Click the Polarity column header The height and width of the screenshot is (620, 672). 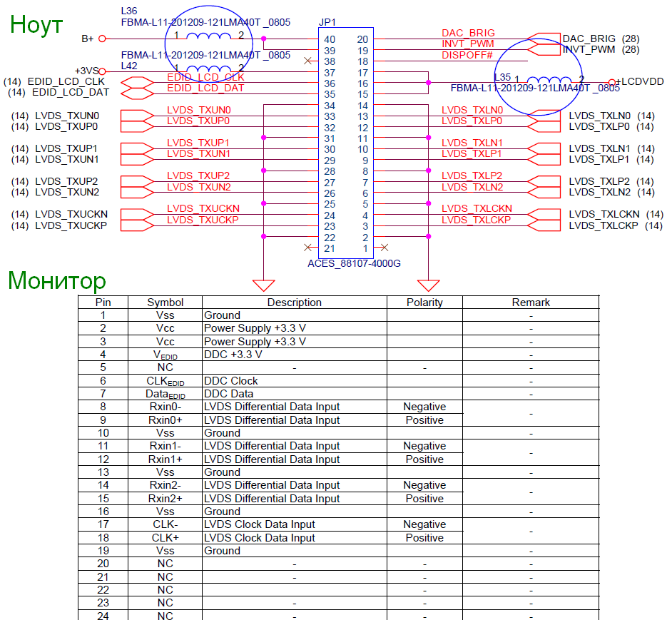click(424, 303)
